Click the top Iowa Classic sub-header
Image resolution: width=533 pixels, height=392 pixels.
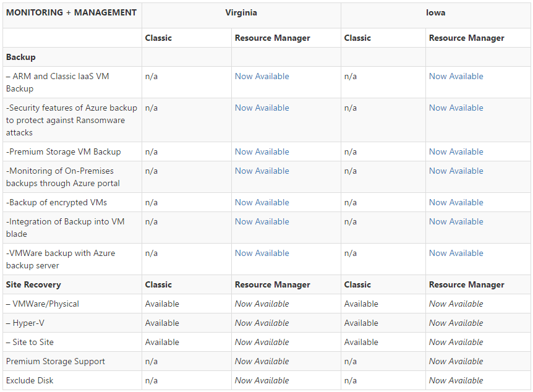click(357, 38)
